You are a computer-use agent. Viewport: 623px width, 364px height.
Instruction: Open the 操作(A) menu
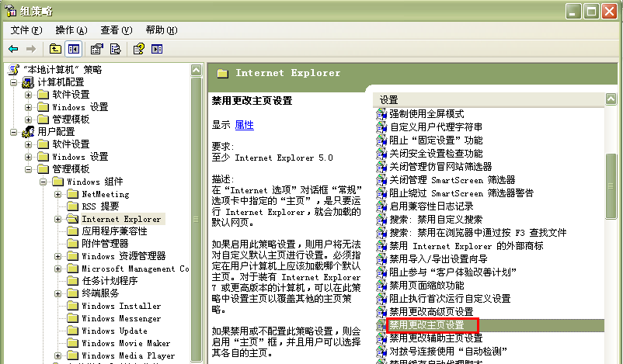click(x=71, y=30)
